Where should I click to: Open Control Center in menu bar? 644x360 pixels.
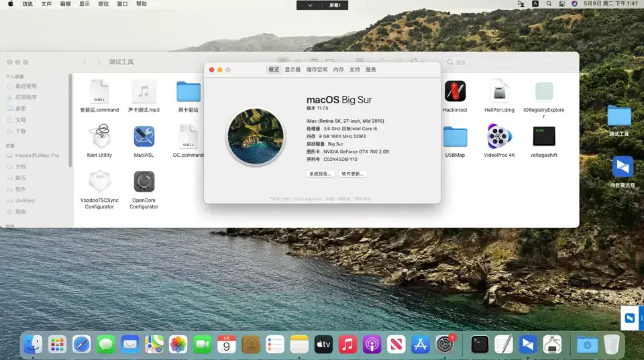click(561, 4)
